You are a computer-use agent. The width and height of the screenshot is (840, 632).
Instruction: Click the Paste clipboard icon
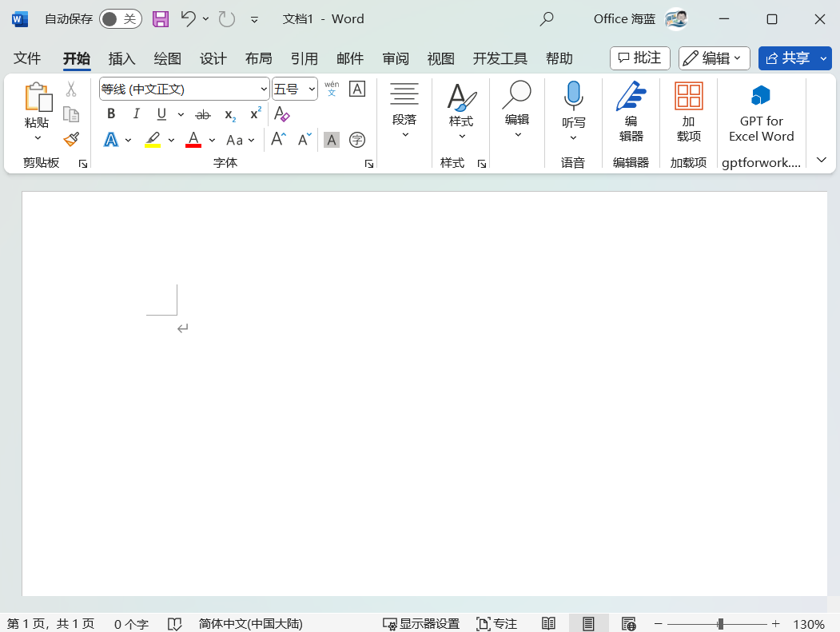coord(38,97)
